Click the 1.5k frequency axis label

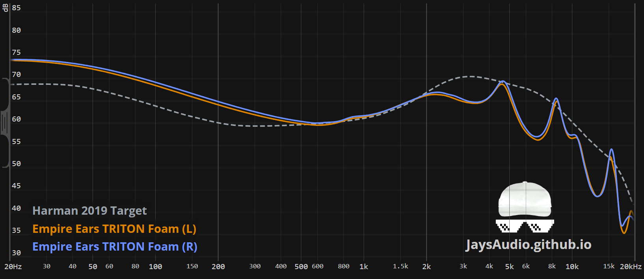coord(400,266)
